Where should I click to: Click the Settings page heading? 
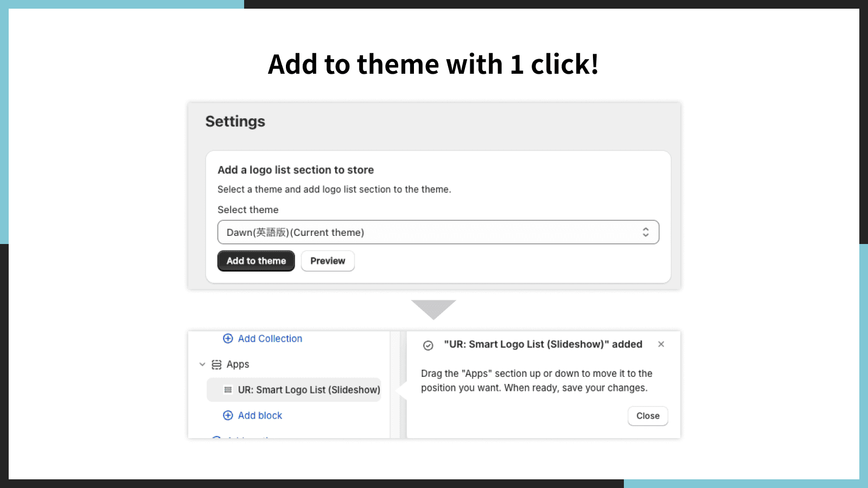coord(235,121)
